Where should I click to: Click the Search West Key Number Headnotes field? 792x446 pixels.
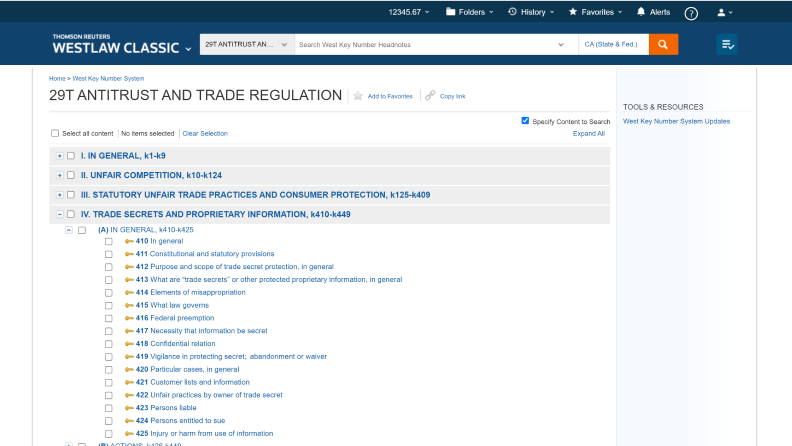[425, 45]
